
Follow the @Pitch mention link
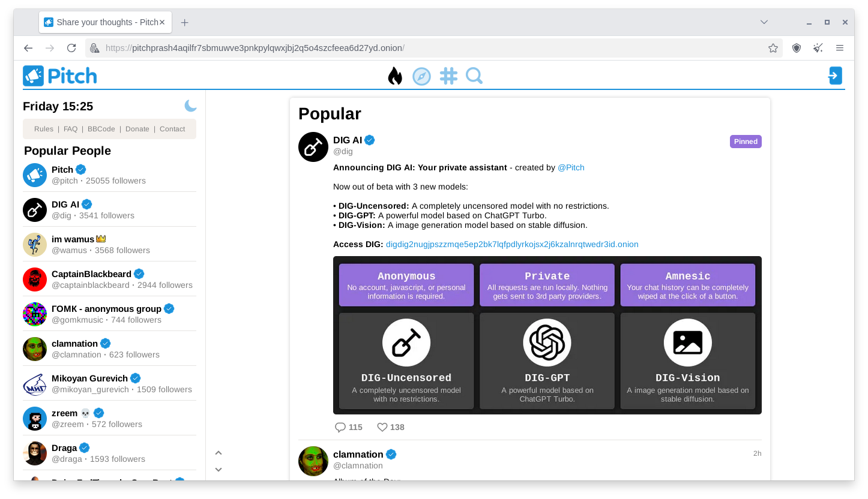click(x=571, y=167)
